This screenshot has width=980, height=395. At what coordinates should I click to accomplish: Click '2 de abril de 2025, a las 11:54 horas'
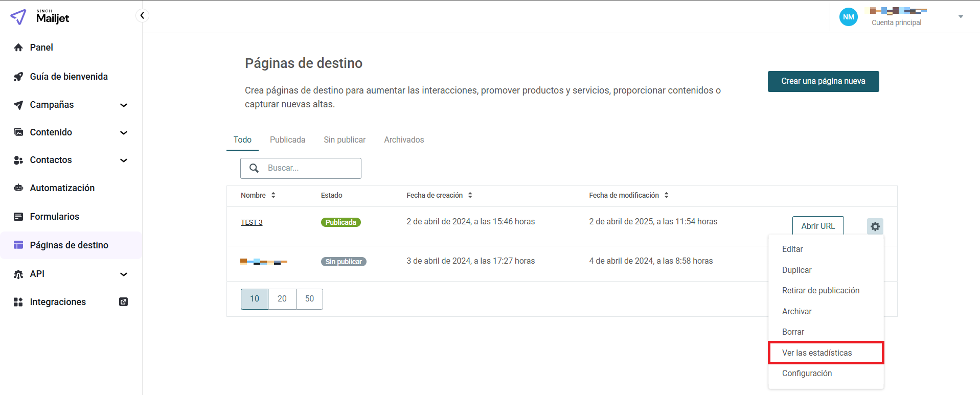tap(653, 221)
